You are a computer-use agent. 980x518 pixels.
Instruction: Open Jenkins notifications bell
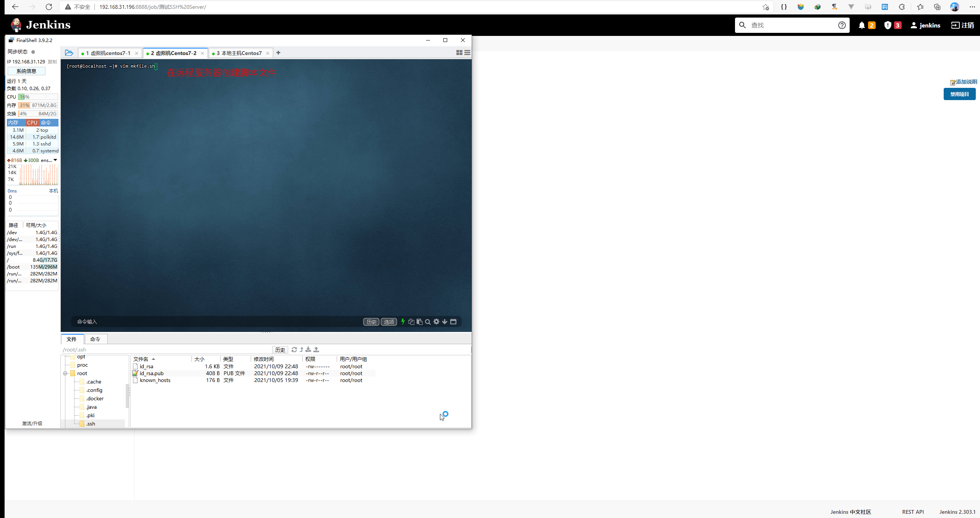point(862,25)
